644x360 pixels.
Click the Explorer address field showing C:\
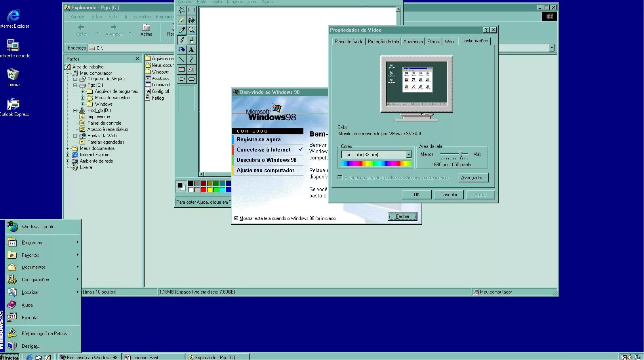click(322, 48)
